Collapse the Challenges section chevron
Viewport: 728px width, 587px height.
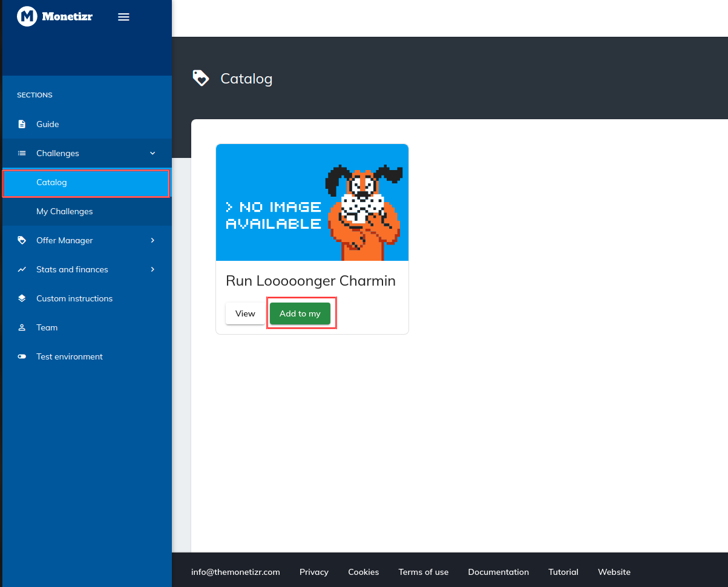coord(152,153)
